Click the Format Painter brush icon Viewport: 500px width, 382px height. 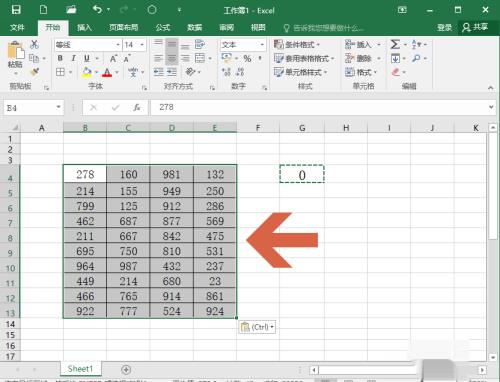(34, 72)
